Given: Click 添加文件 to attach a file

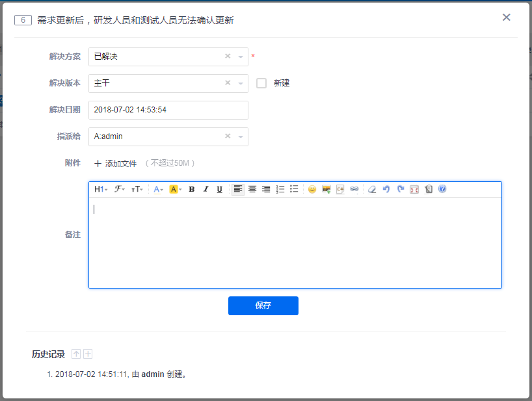Looking at the screenshot, I should [115, 163].
